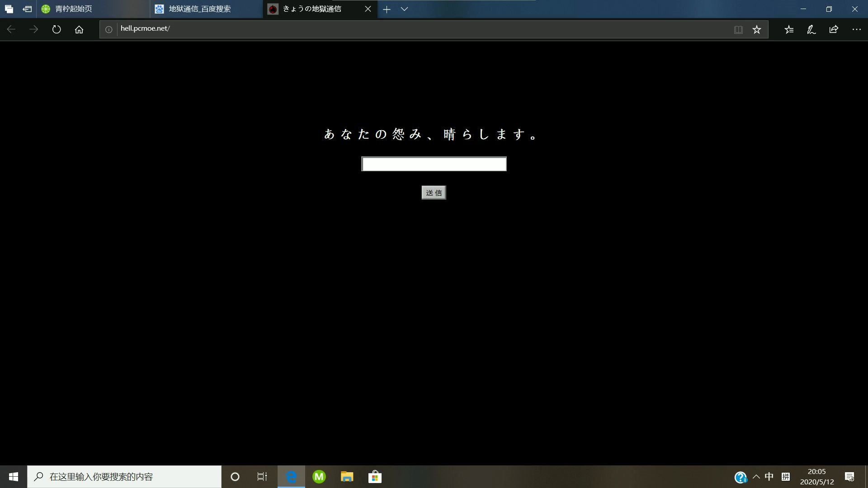Open the tabs you've set aside icon
868x488 pixels.
point(9,9)
